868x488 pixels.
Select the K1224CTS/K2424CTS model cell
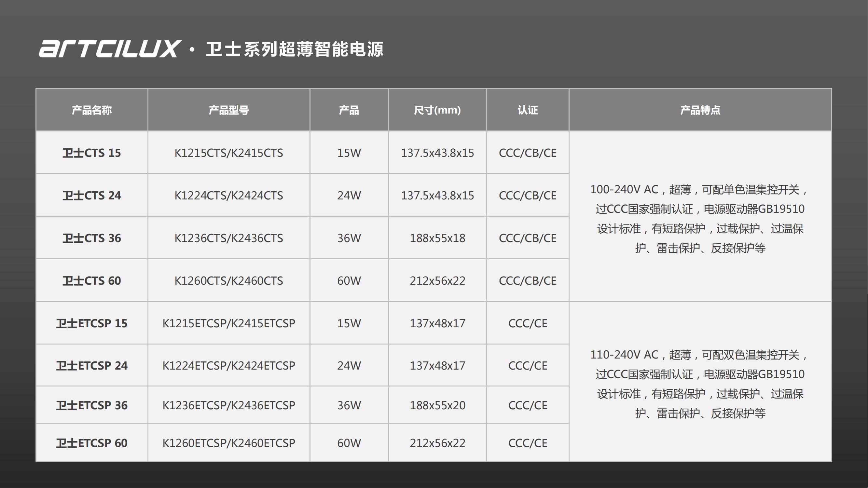tap(229, 195)
